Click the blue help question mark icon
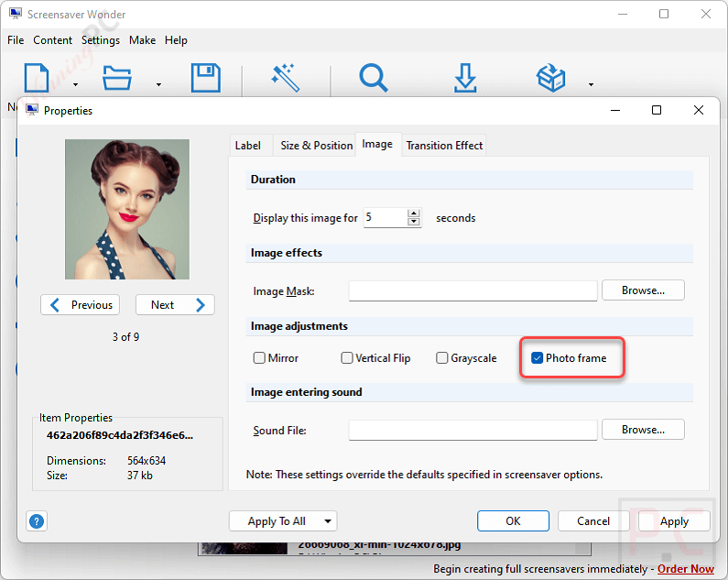 click(x=37, y=521)
